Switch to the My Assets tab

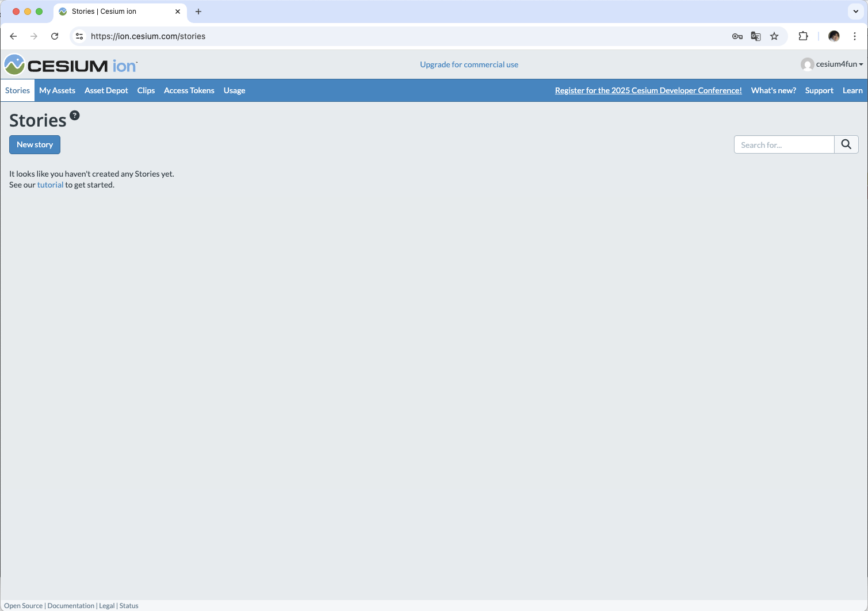pos(57,90)
